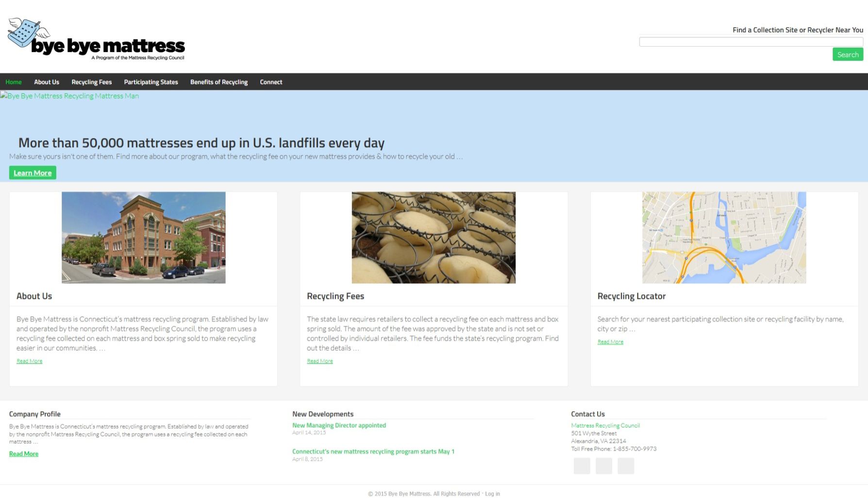Open the Benefits of Recycling menu
The height and width of the screenshot is (501, 868).
click(x=219, y=82)
